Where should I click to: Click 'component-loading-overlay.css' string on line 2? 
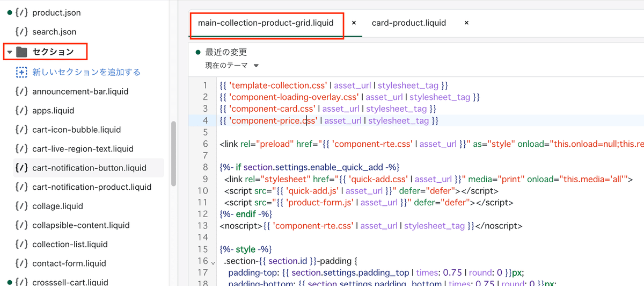click(x=294, y=97)
